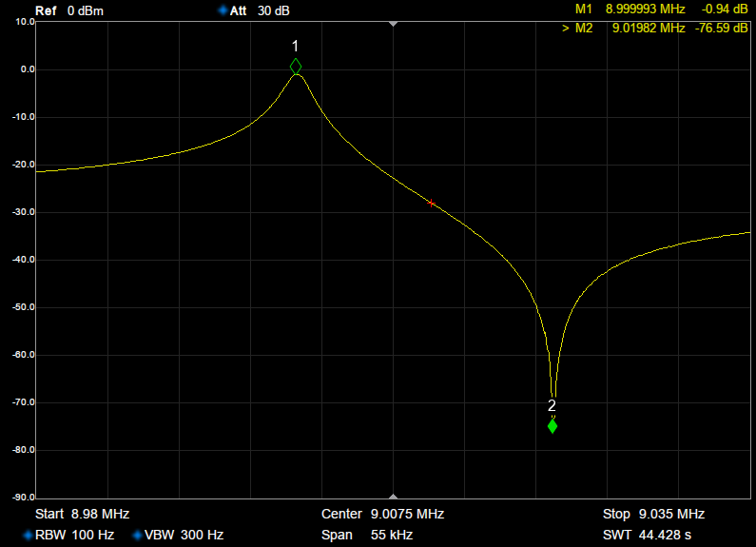Click the bottom center frequency triangle marker
Screen dimensions: 756x547
pyautogui.click(x=393, y=496)
